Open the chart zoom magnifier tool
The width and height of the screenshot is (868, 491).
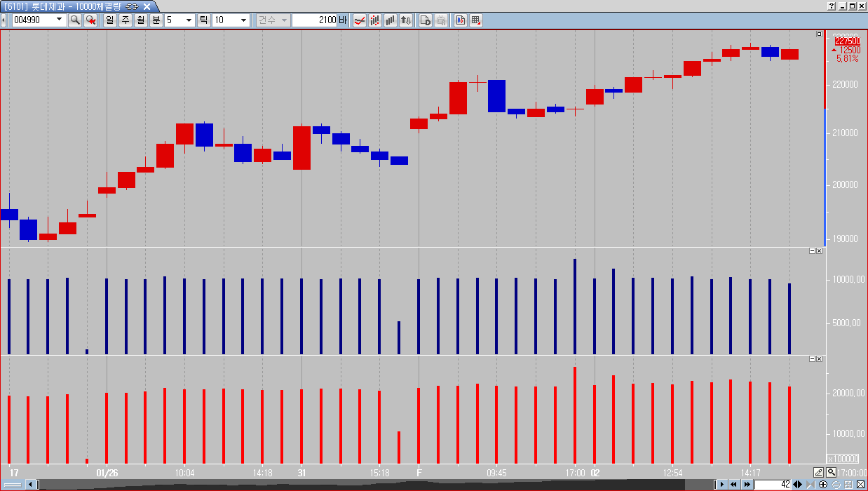tap(831, 472)
